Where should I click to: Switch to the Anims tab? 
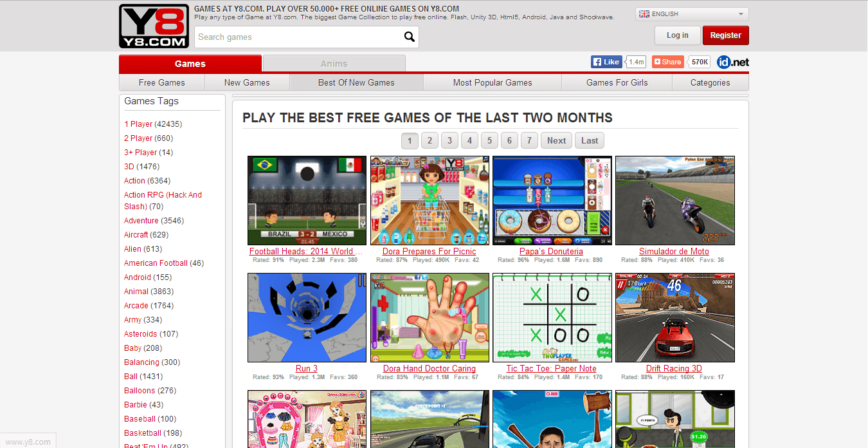click(x=334, y=64)
